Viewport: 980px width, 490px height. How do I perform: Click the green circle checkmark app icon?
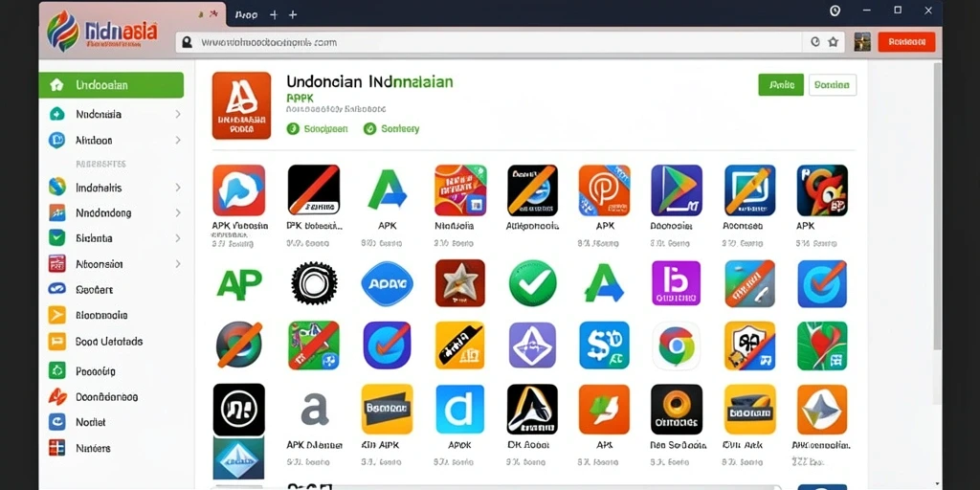(532, 283)
